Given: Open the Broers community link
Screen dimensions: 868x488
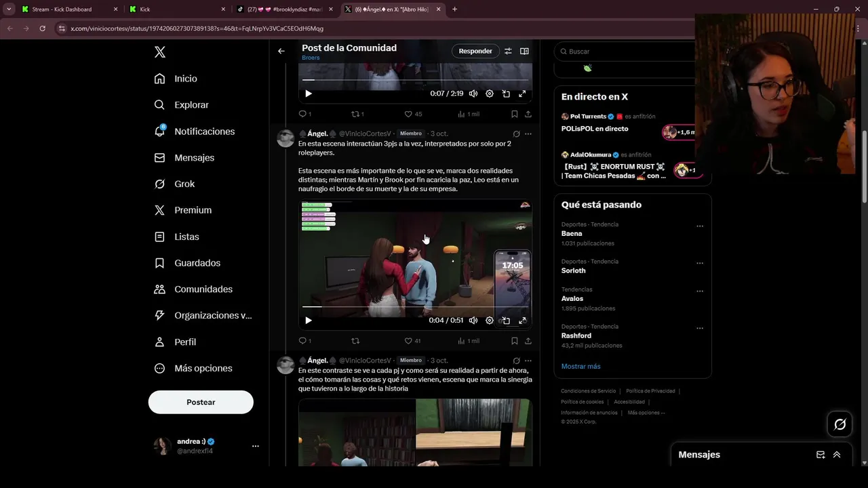Looking at the screenshot, I should 311,58.
